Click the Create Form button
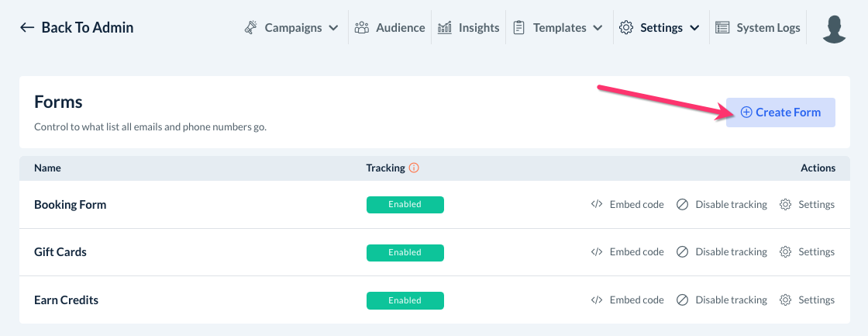Screen dimensions: 868x336 point(780,113)
